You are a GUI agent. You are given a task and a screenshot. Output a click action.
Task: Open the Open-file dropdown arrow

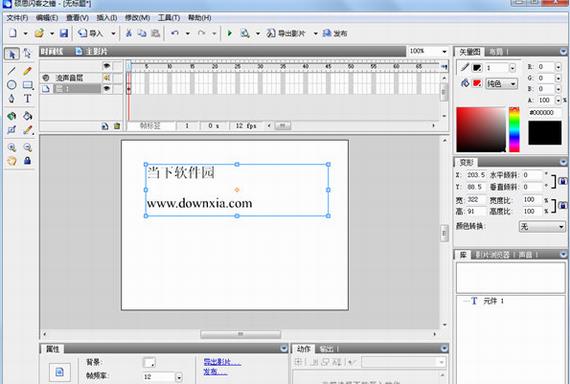pos(52,33)
